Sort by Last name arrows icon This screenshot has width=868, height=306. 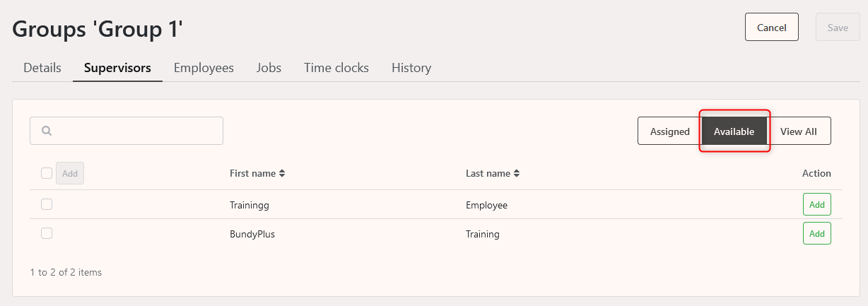[x=517, y=173]
